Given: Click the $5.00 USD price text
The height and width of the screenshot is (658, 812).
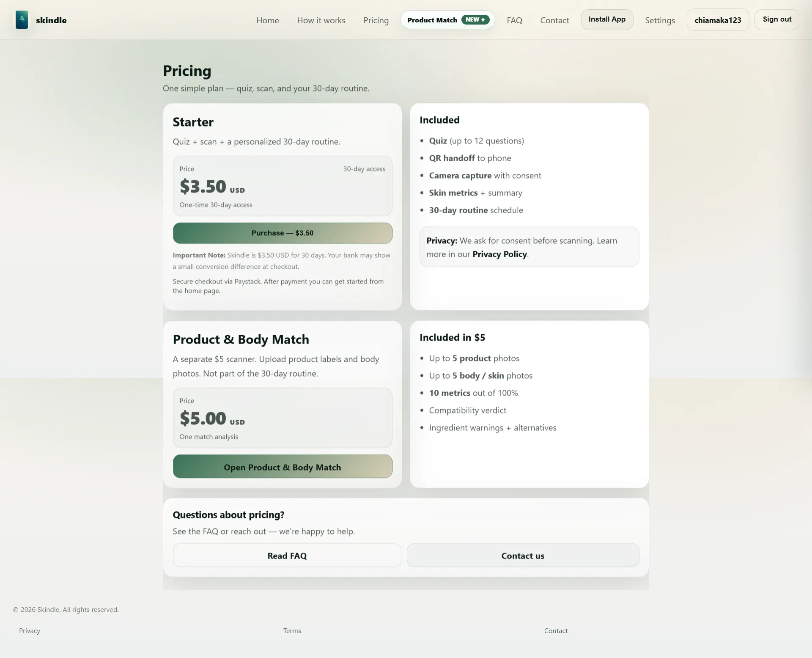Looking at the screenshot, I should coord(212,418).
